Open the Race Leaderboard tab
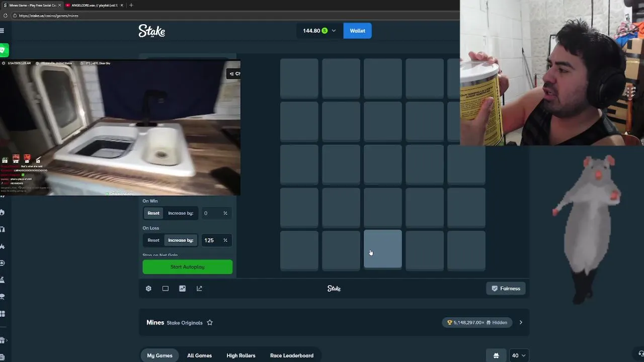This screenshot has height=362, width=644. coord(292,355)
